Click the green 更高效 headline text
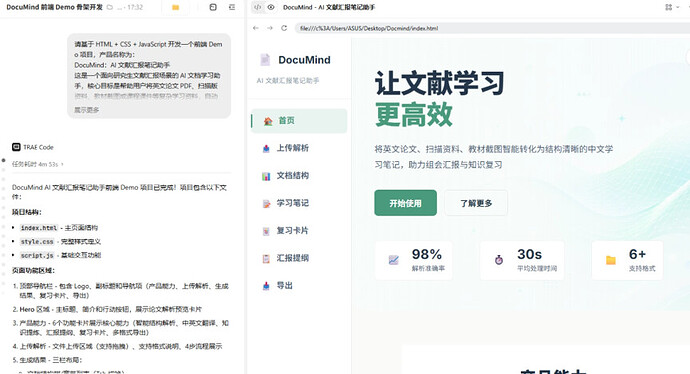The width and height of the screenshot is (690, 374). point(414,114)
